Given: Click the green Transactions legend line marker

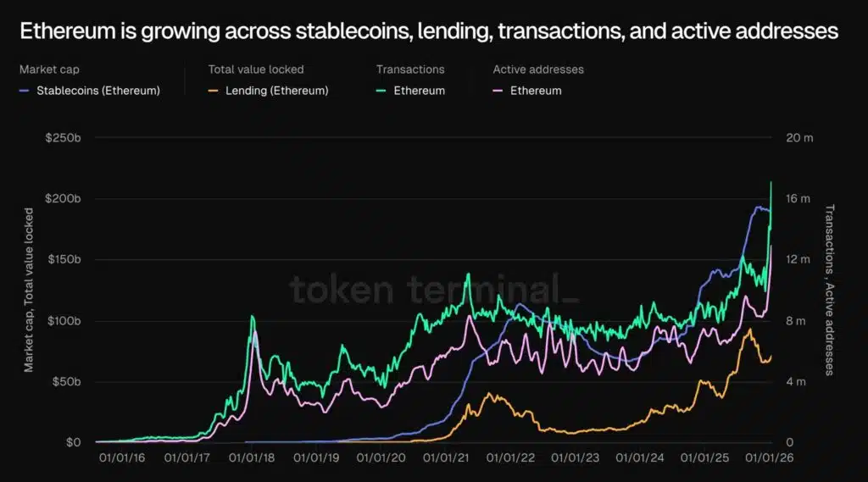Looking at the screenshot, I should click(381, 91).
